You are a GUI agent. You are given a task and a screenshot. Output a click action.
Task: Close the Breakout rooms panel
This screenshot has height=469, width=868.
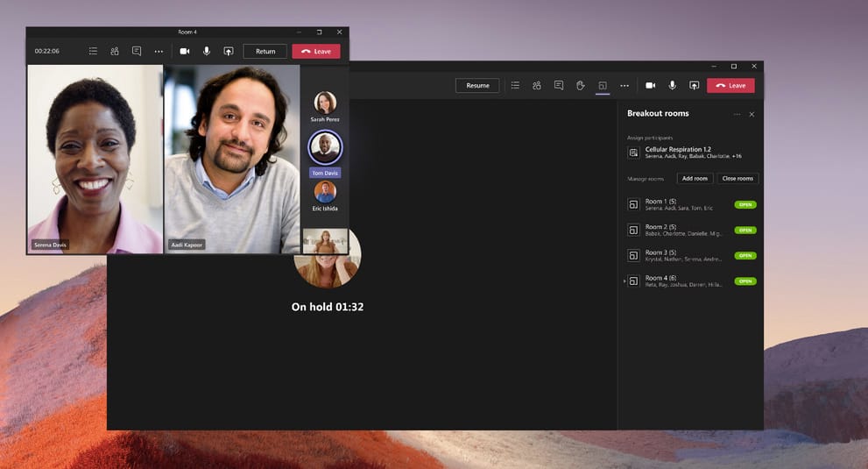pos(752,114)
